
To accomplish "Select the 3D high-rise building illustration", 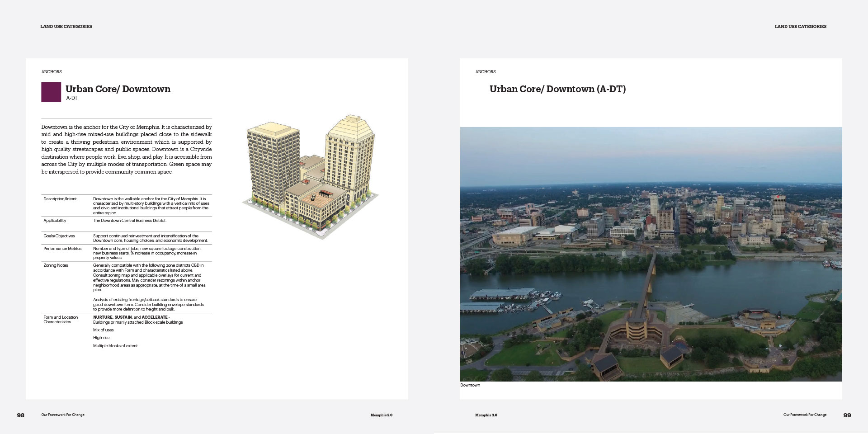I will (311, 176).
